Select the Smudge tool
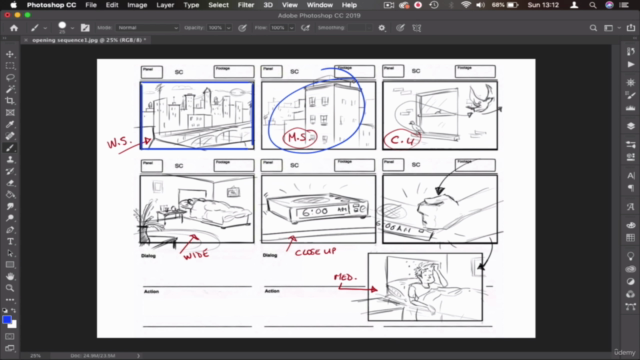 coord(10,207)
